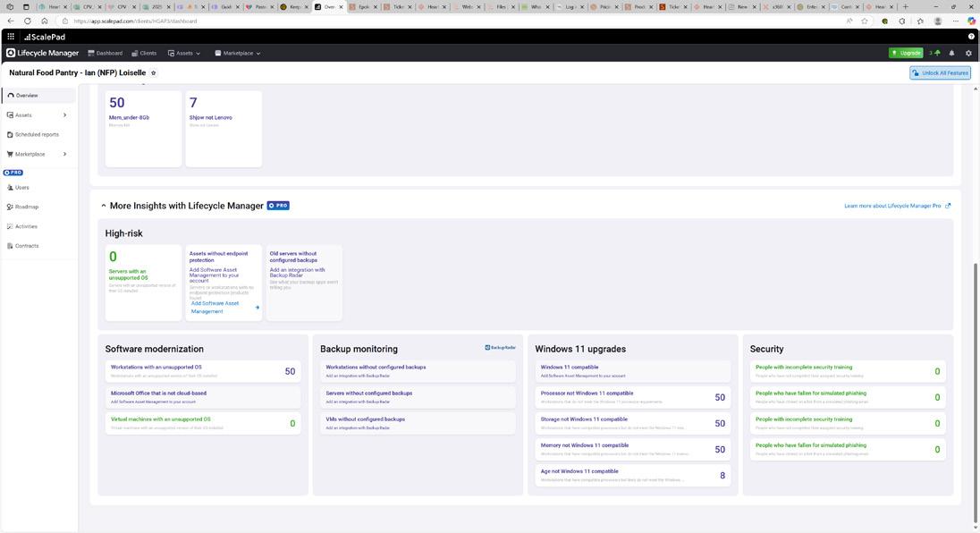This screenshot has height=533, width=980.
Task: Open the settings gear in Lifecycle Manager
Action: tap(968, 53)
